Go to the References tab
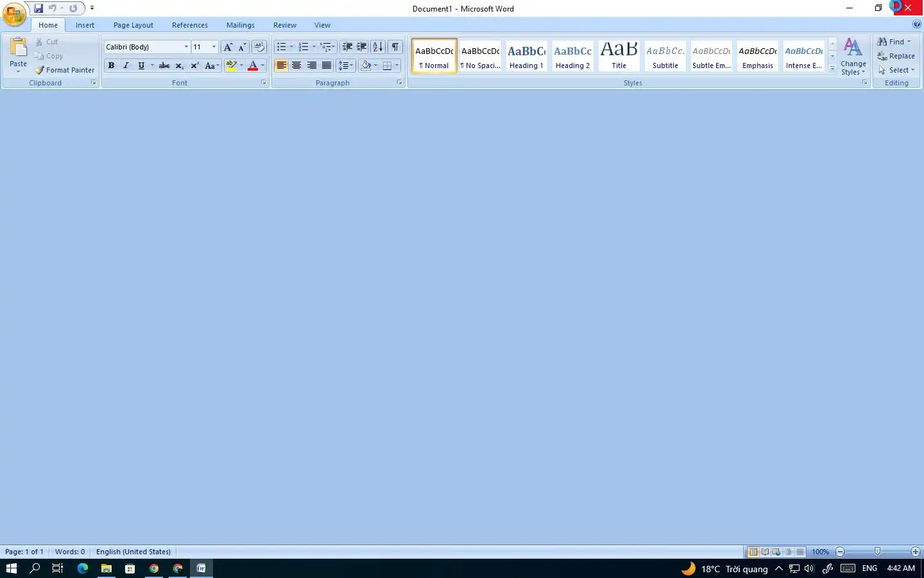 190,25
